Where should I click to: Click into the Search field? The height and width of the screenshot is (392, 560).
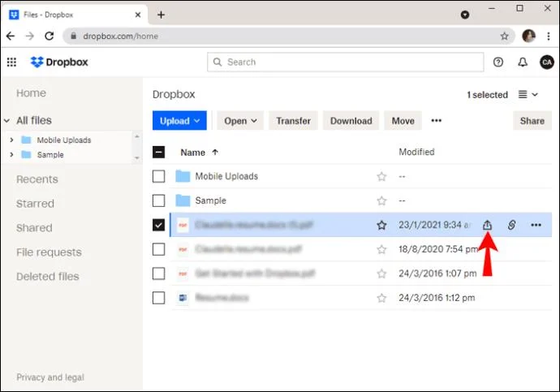coord(346,62)
